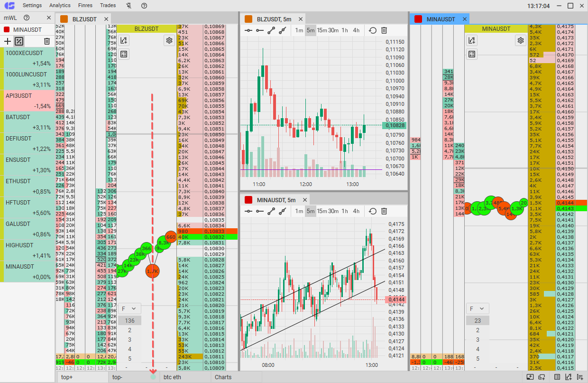Image resolution: width=588 pixels, height=383 pixels.
Task: Select horizontal ray tool on BLZUSDT chart
Action: click(x=260, y=30)
